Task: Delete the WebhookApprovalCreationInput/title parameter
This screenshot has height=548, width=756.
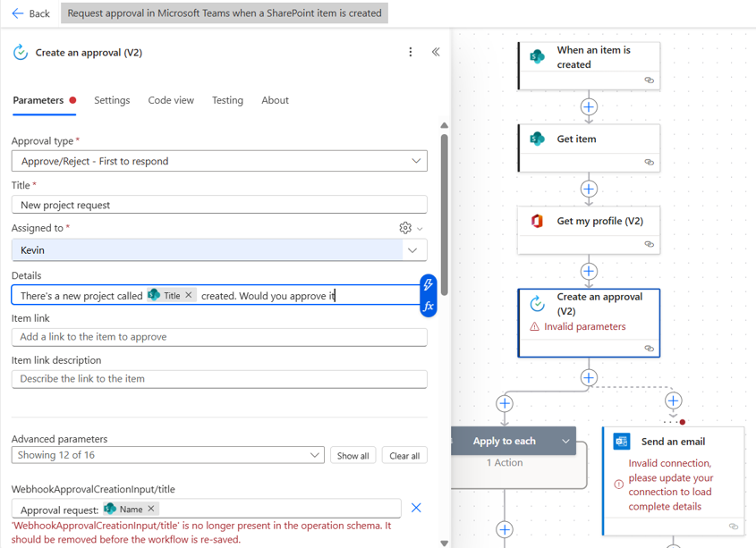Action: (x=416, y=508)
